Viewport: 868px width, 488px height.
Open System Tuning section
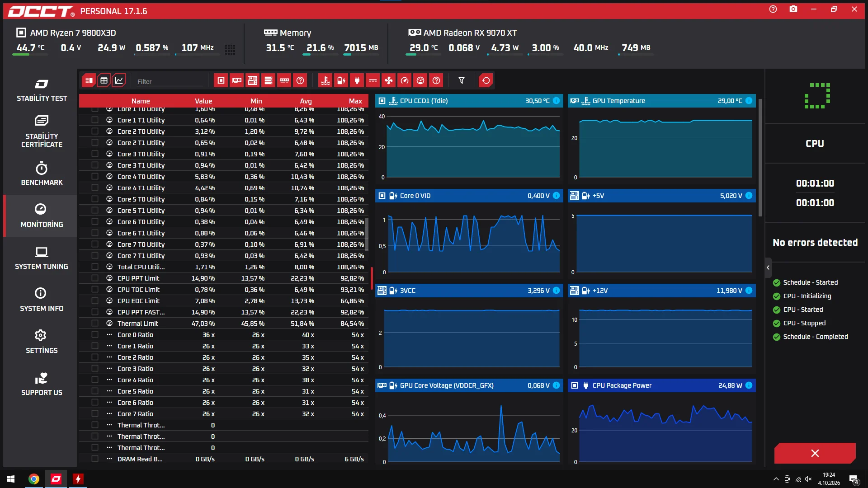[42, 258]
